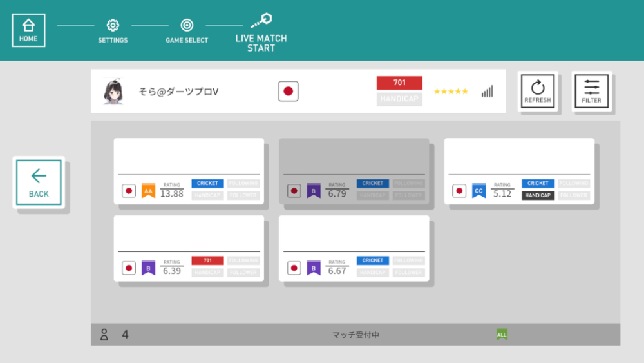Select the GAME SELECT target icon
Viewport: 644px width, 363px height.
[x=187, y=26]
